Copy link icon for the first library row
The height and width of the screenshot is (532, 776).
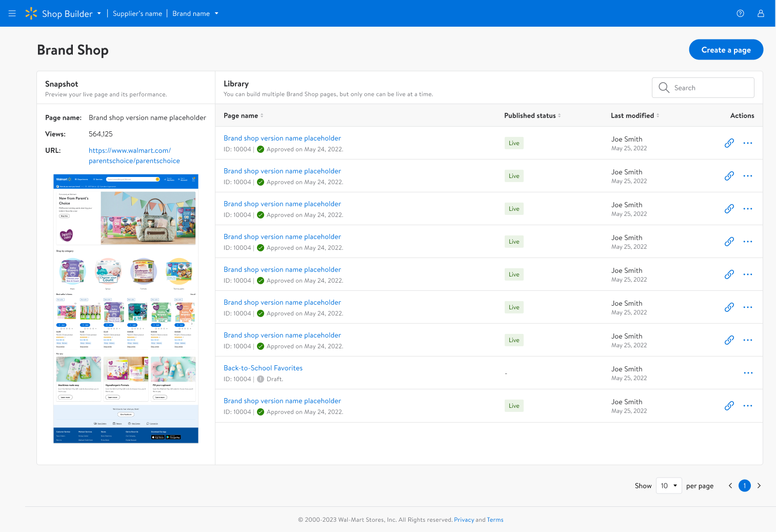coord(729,143)
